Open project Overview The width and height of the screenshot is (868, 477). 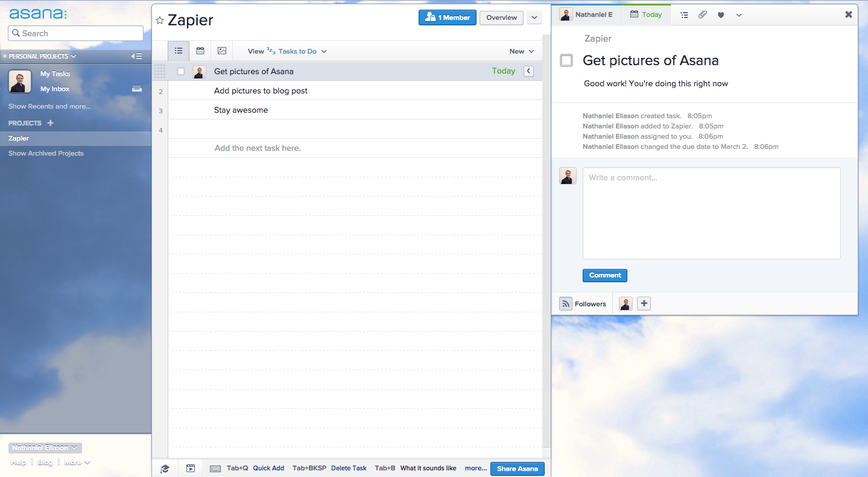[502, 17]
